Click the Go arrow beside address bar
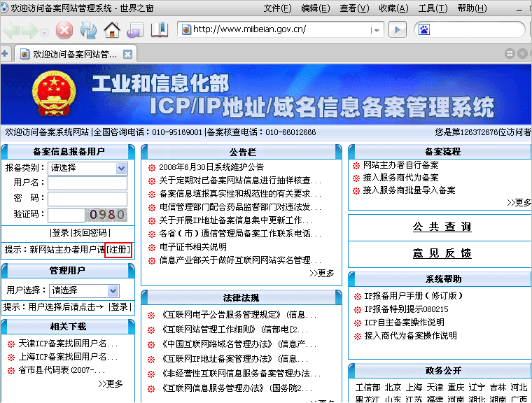The height and width of the screenshot is (403, 532). [x=397, y=30]
